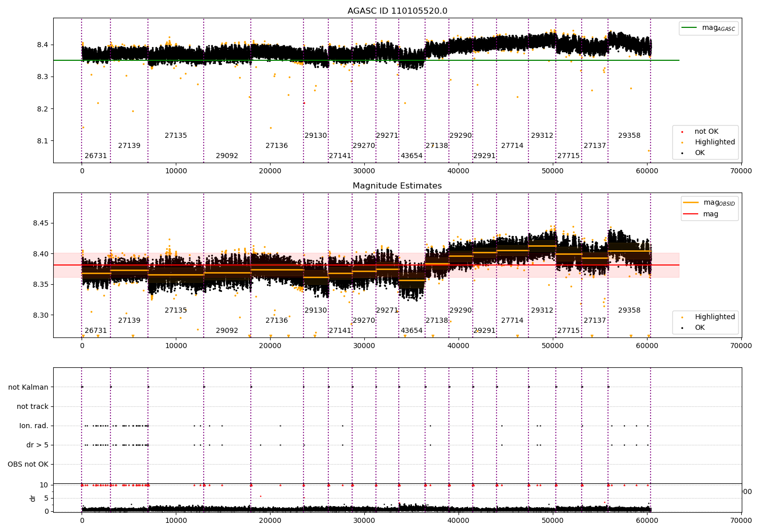Click the rotated 'dr' y-axis label
Screen dimensions: 760x532
(x=33, y=498)
